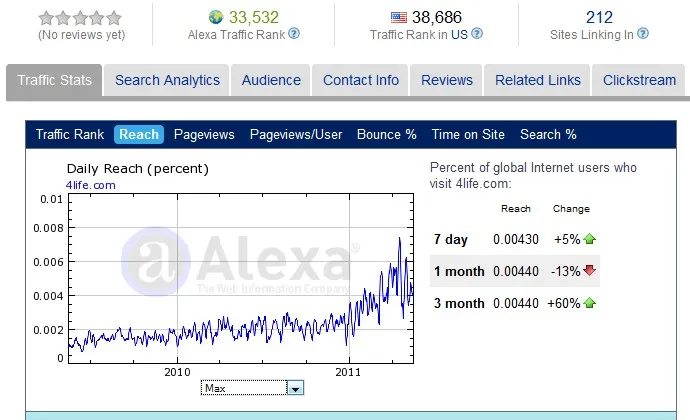Open the Audience tab
Image resolution: width=690 pixels, height=420 pixels.
[x=271, y=80]
